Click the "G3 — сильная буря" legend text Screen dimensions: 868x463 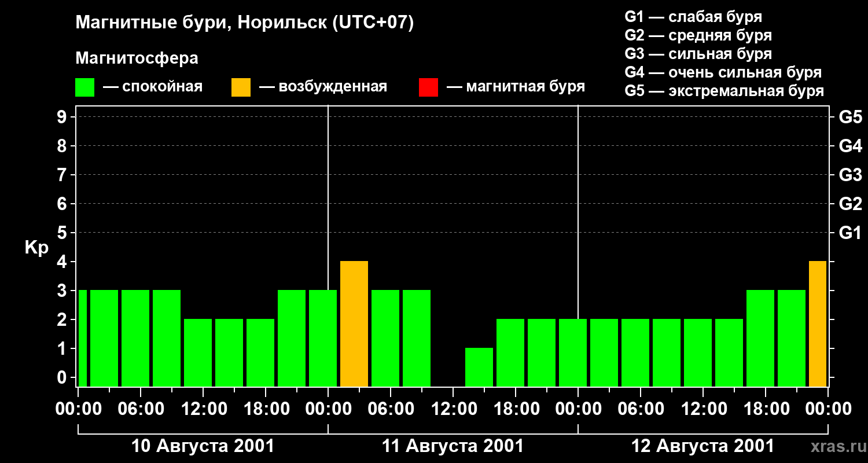click(698, 54)
